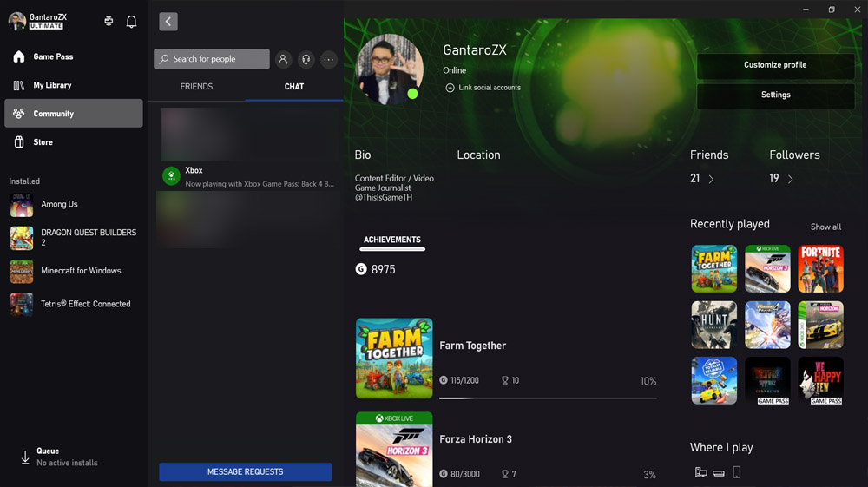The height and width of the screenshot is (487, 868).
Task: Click the mobile device icon under Where I play
Action: 737,472
